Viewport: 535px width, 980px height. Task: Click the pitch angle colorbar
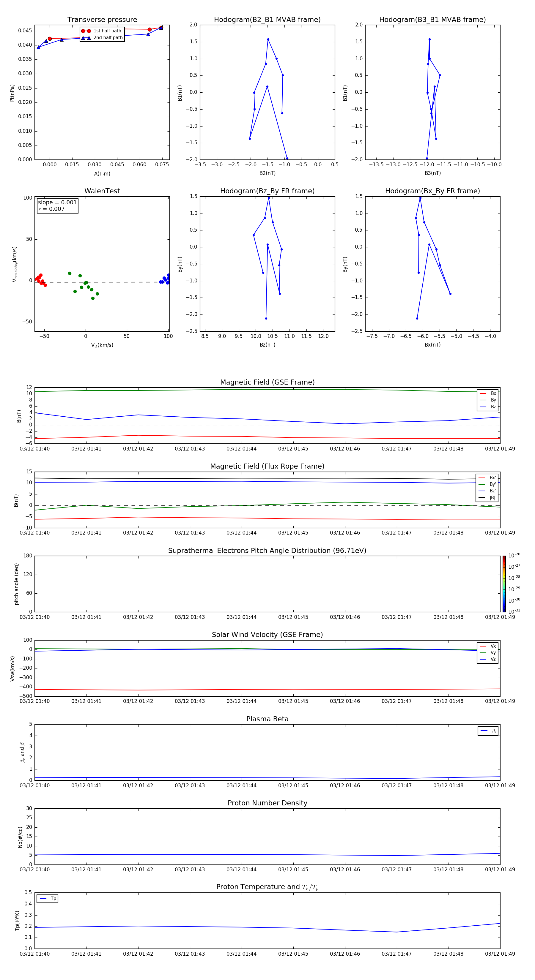[x=504, y=584]
